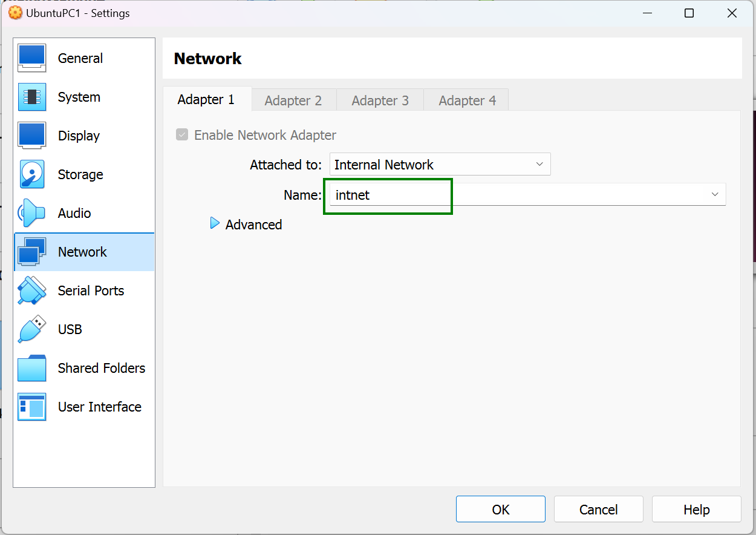Open the Shared Folders label
756x535 pixels.
(x=102, y=368)
